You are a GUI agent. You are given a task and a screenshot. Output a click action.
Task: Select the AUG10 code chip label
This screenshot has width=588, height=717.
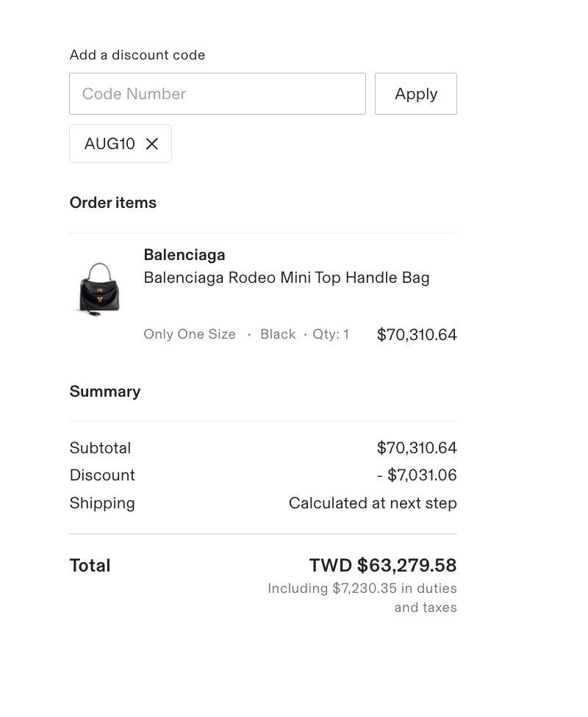tap(110, 144)
